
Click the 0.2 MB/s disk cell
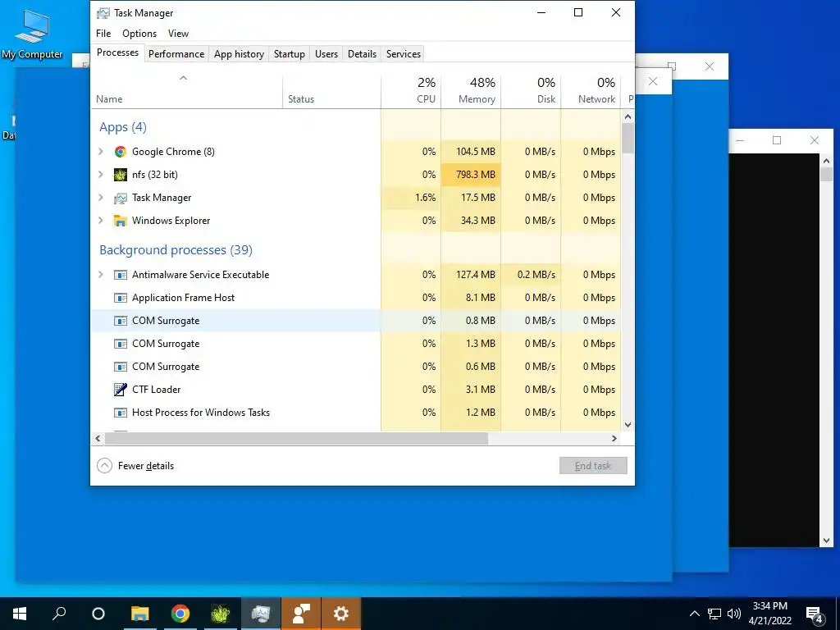(x=531, y=275)
